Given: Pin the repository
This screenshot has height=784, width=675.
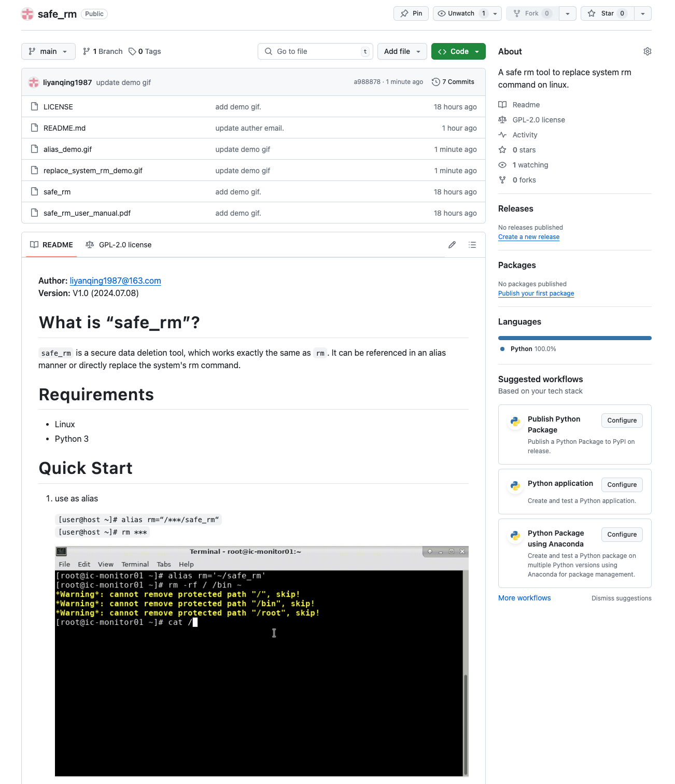Looking at the screenshot, I should 411,13.
